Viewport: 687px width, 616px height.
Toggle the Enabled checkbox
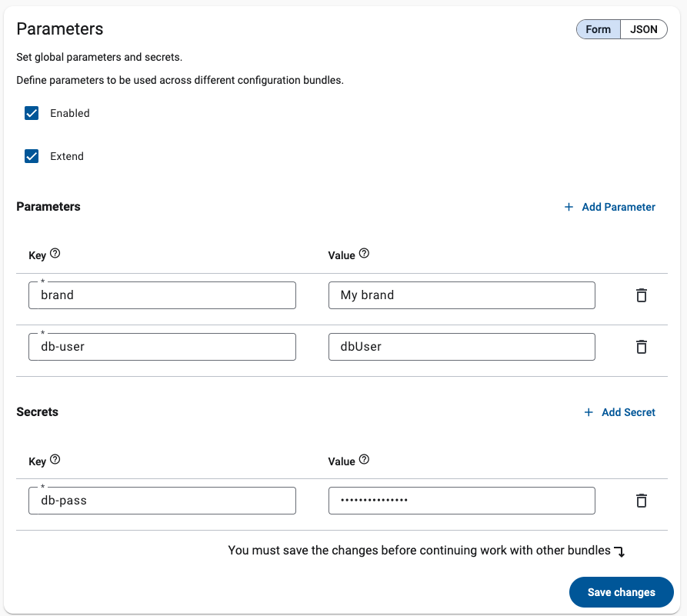(x=32, y=113)
